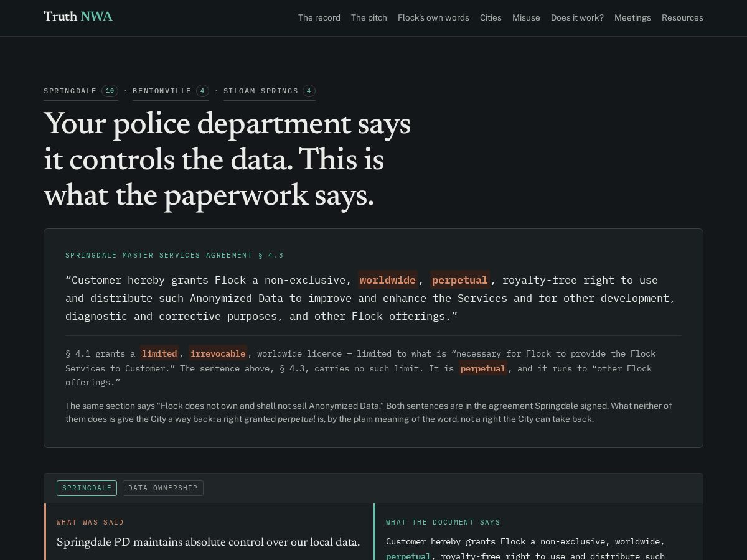Open the Cities nav link
This screenshot has width=747, height=560.
coord(491,17)
